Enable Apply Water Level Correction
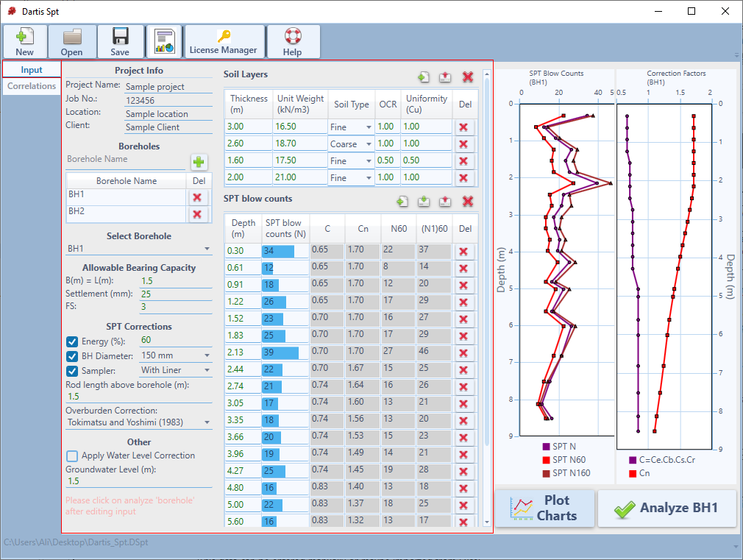The image size is (743, 560). click(x=72, y=456)
